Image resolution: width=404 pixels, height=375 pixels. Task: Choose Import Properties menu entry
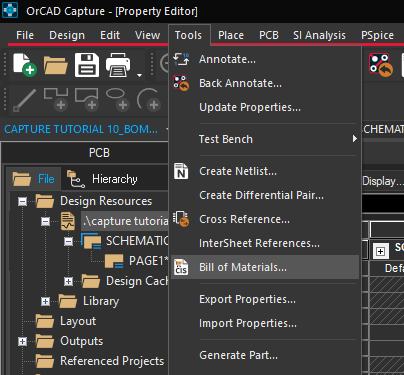265,323
